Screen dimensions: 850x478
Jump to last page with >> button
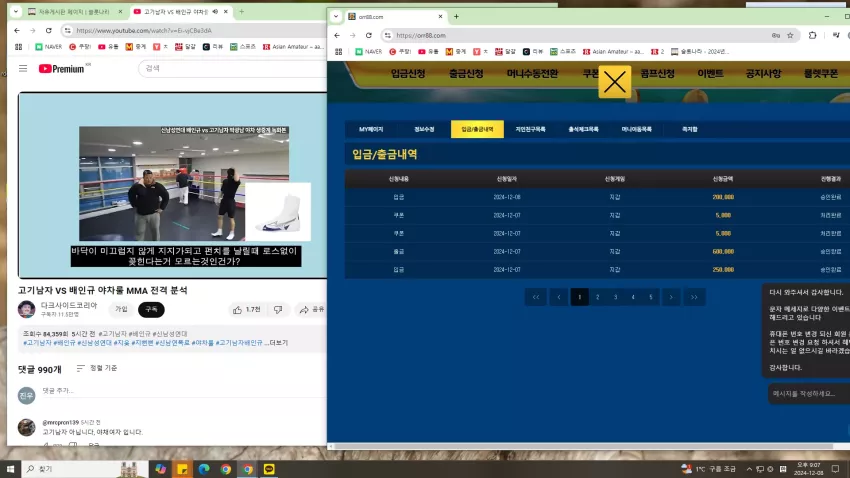point(694,297)
